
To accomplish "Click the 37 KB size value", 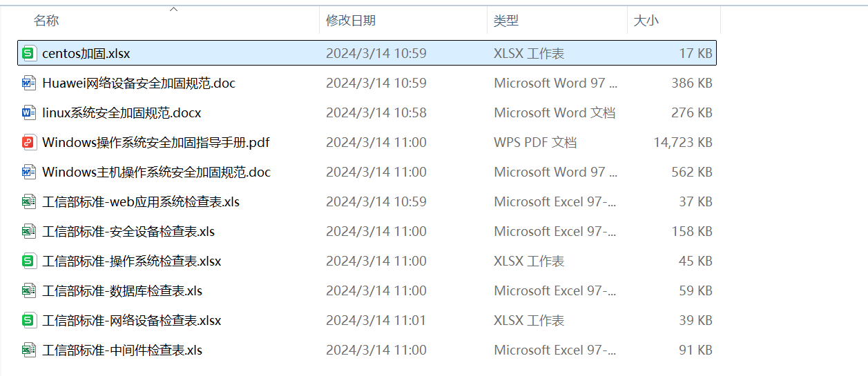I will [x=696, y=201].
